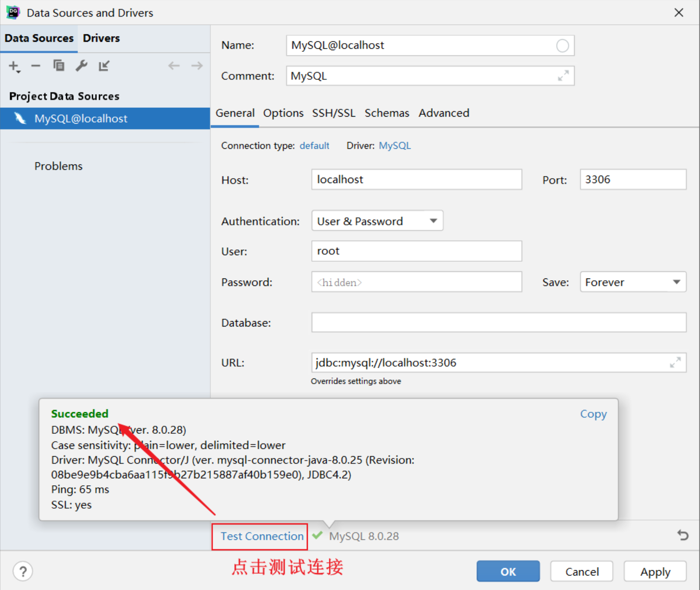The height and width of the screenshot is (590, 700).
Task: Open the Options tab
Action: [284, 113]
